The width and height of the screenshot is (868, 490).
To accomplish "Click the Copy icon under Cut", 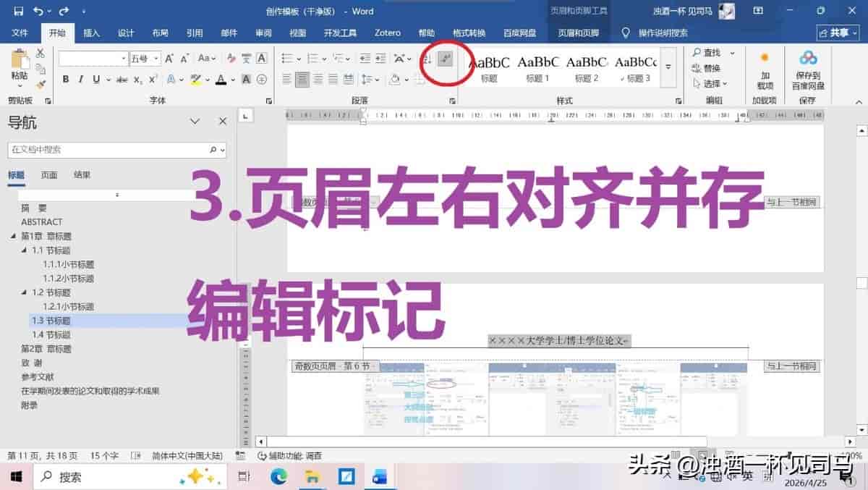I will click(x=41, y=68).
